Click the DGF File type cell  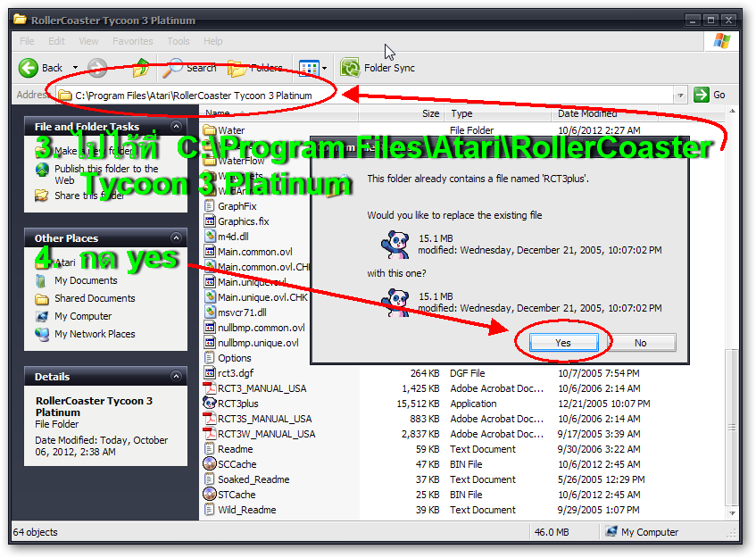[x=467, y=373]
